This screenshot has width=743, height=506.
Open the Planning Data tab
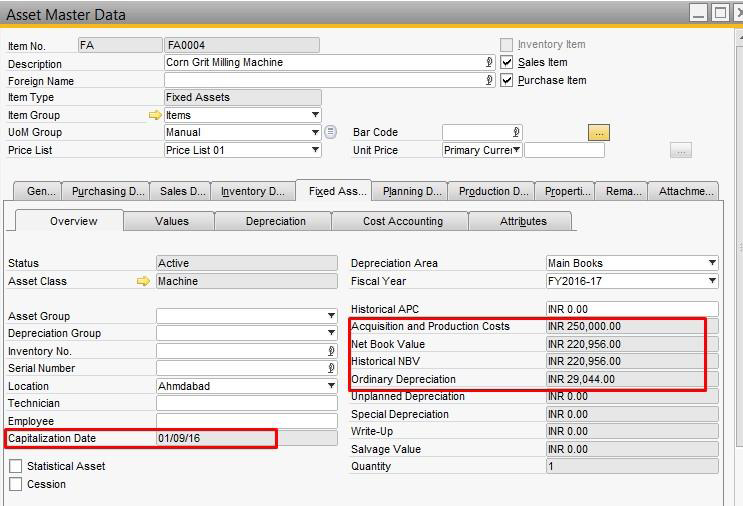point(411,191)
